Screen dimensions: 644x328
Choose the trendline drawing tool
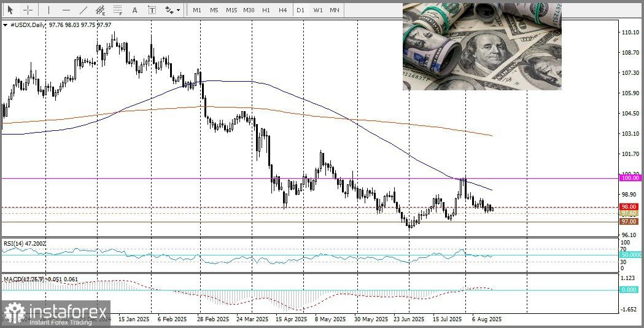(x=83, y=10)
